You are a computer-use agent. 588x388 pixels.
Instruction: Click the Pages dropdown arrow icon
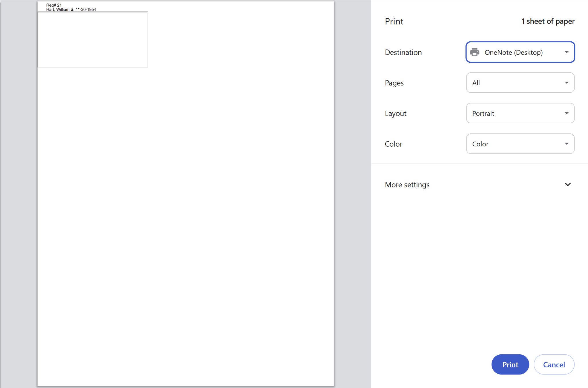point(566,83)
